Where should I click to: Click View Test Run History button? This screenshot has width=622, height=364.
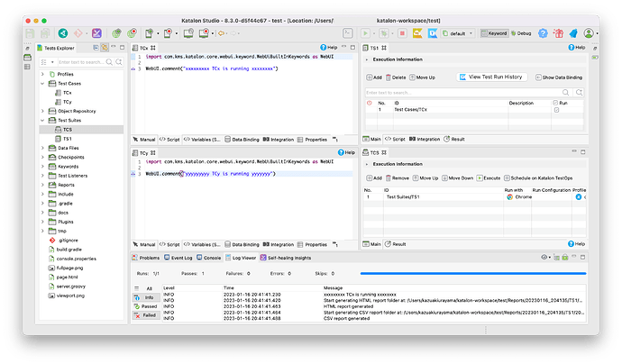[491, 77]
